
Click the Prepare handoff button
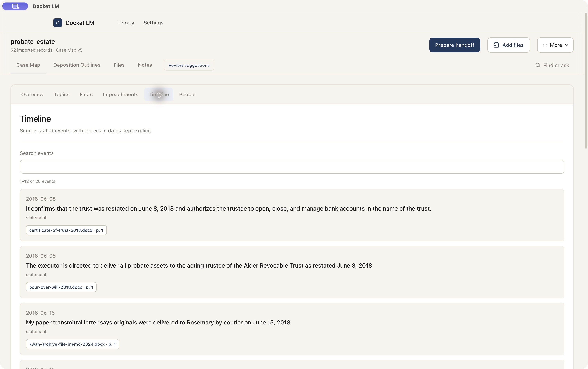(454, 45)
